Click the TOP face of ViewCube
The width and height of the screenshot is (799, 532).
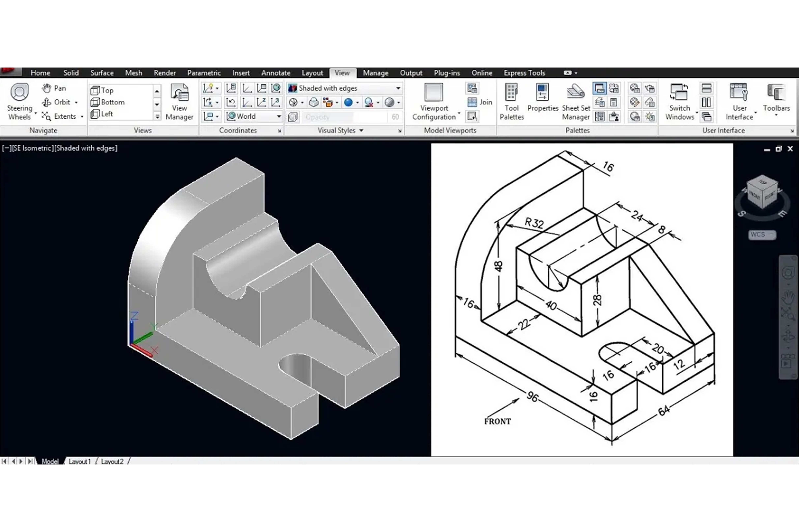click(763, 182)
